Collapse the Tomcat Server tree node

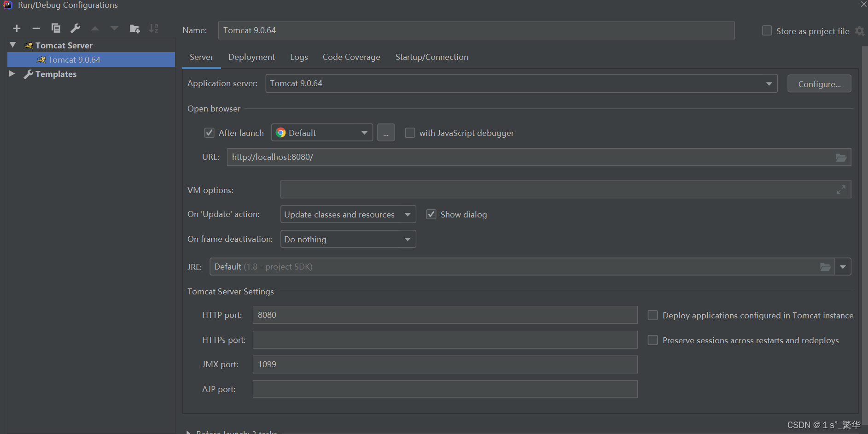[x=13, y=45]
